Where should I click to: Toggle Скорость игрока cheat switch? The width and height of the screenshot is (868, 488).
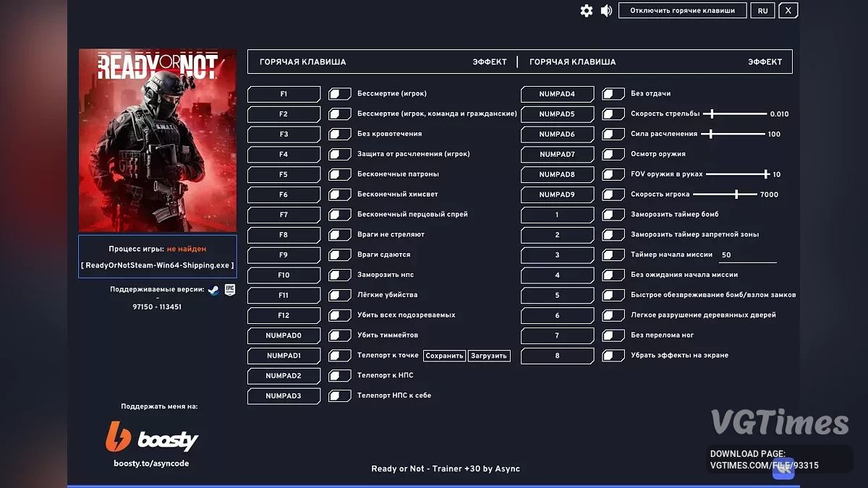(613, 194)
